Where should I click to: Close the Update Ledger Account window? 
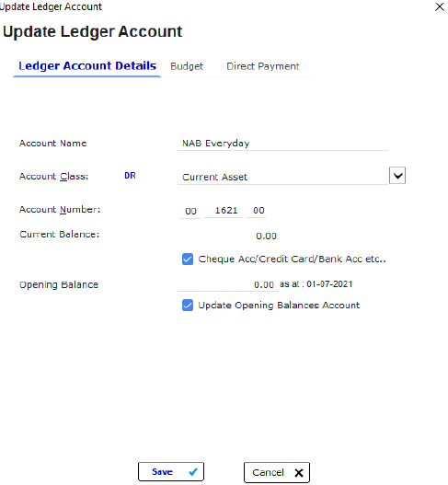click(x=440, y=6)
